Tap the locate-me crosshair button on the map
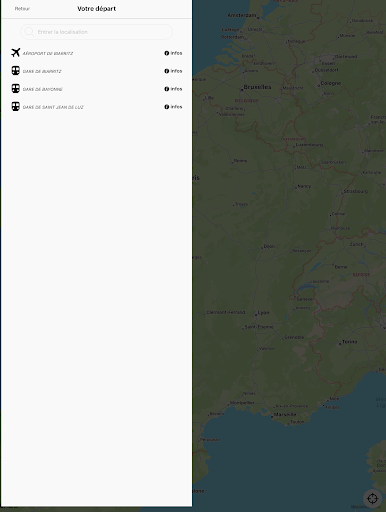Screen dimensions: 386x512 [372, 498]
